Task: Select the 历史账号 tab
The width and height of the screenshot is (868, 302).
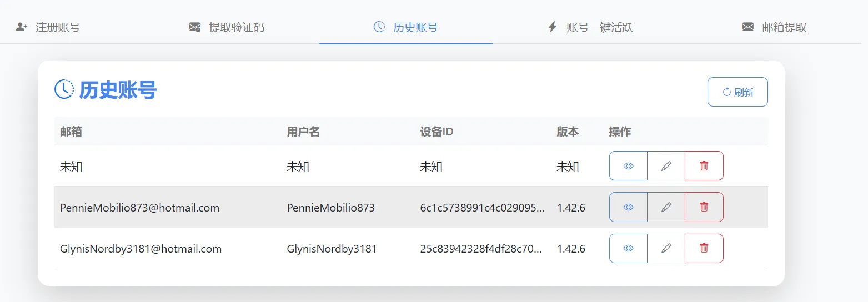Action: click(x=405, y=27)
